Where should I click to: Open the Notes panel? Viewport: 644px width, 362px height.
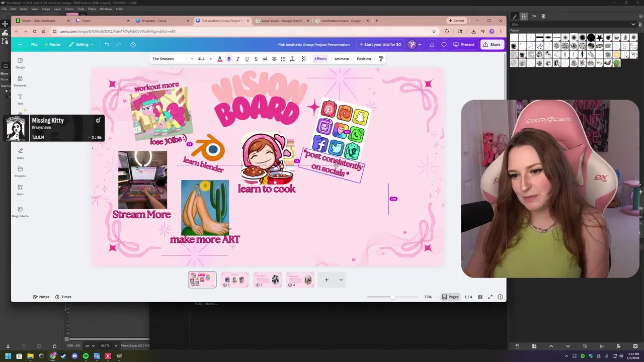point(41,297)
